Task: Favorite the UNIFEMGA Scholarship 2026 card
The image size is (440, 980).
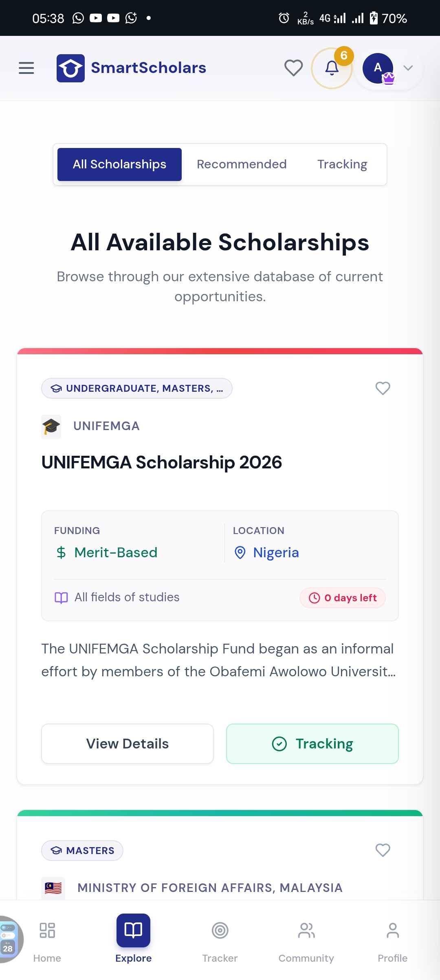Action: click(383, 388)
